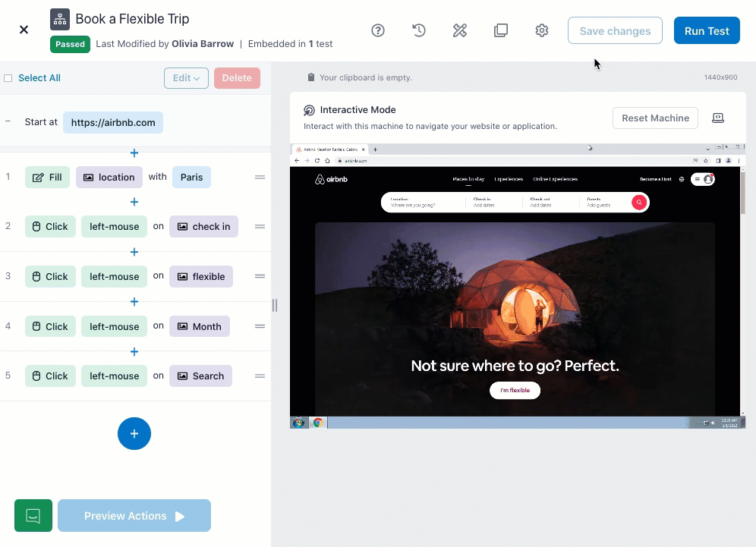Screen dimensions: 756x547
Task: Click the green console icon button
Action: point(33,516)
